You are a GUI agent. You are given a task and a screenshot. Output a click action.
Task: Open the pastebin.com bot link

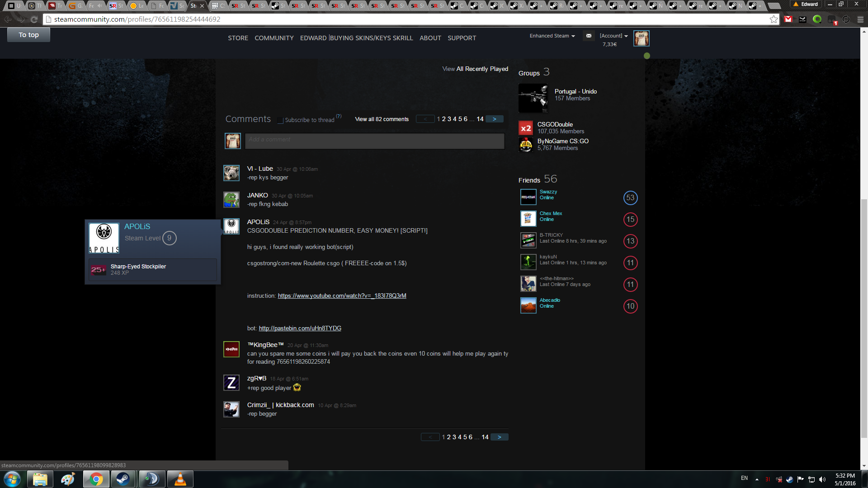[x=300, y=328]
